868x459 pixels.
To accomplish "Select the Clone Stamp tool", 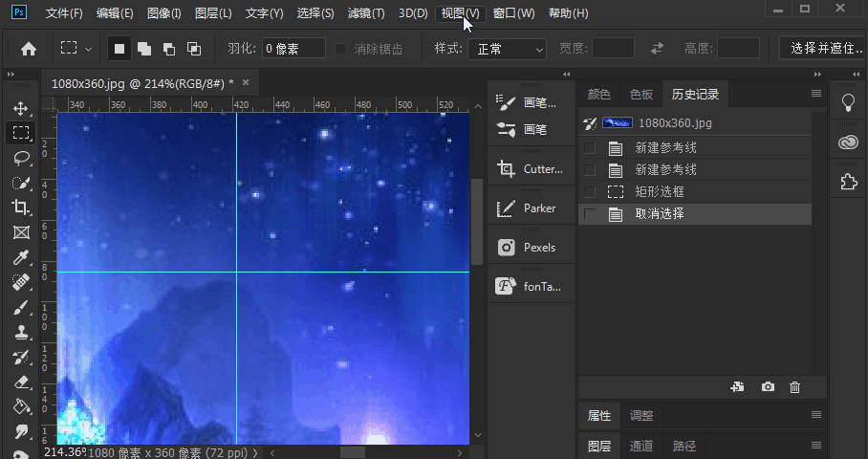I will 21,332.
